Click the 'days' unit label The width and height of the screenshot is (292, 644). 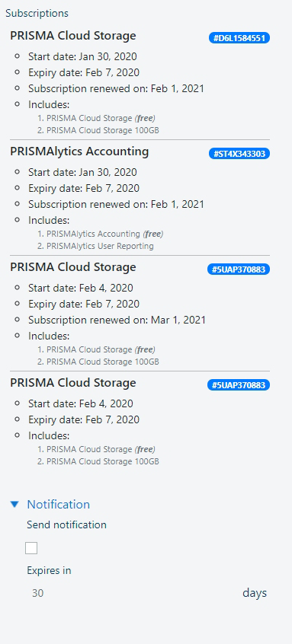click(x=255, y=593)
